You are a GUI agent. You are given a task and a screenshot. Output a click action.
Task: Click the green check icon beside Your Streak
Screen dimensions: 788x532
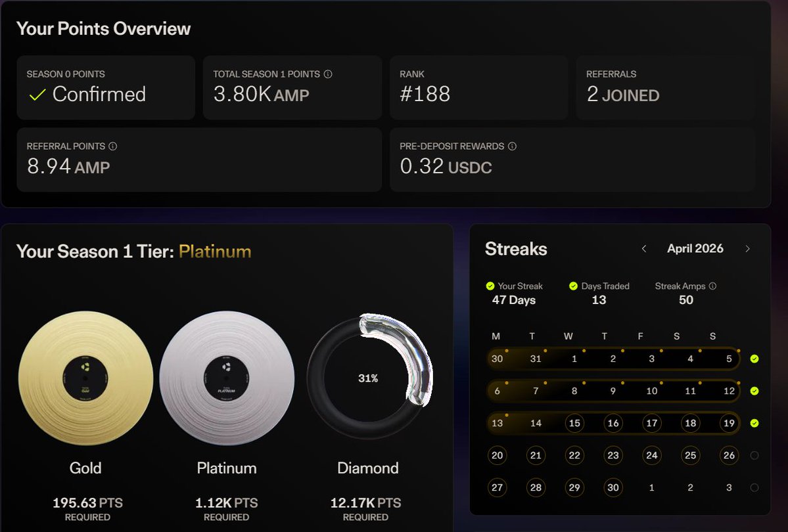pyautogui.click(x=490, y=286)
